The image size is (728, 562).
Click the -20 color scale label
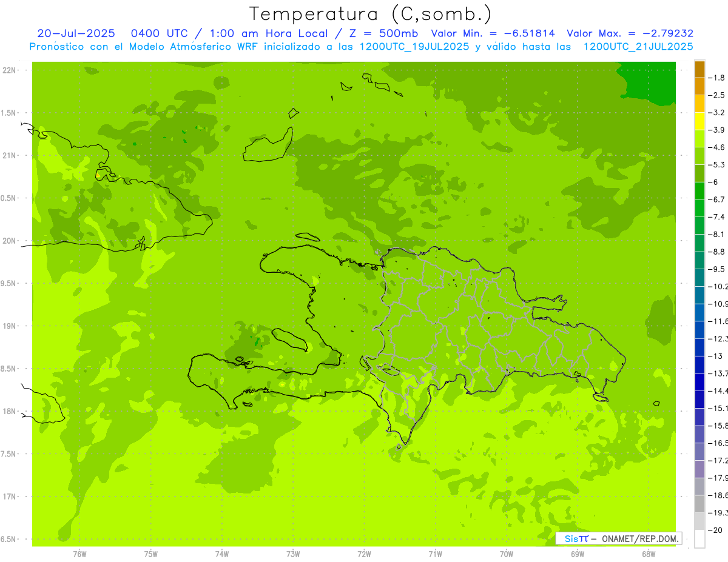715,530
